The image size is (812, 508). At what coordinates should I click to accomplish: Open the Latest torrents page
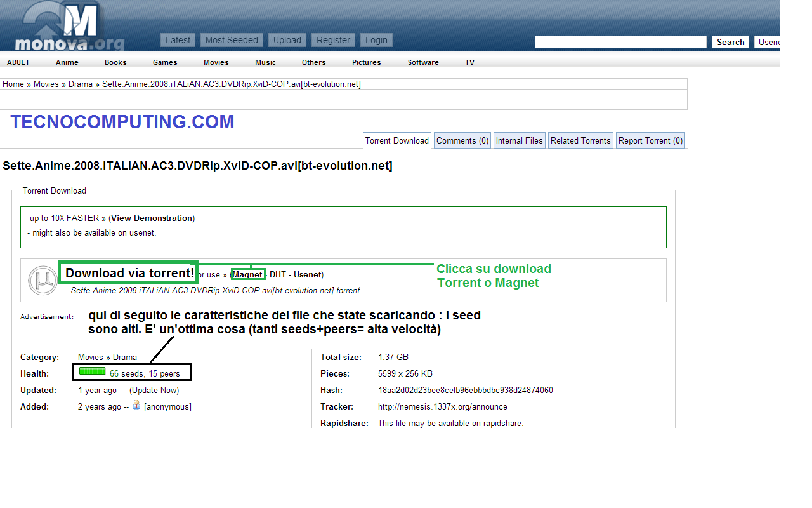178,40
